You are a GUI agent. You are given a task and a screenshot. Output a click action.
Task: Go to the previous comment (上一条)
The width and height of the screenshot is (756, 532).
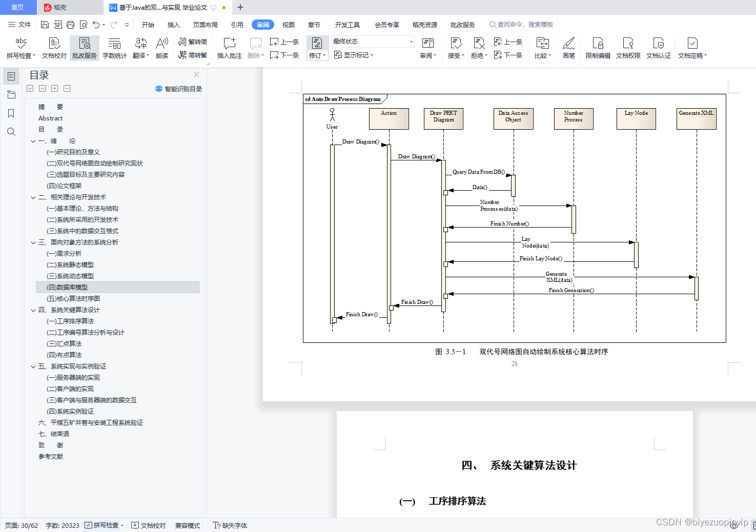(284, 42)
